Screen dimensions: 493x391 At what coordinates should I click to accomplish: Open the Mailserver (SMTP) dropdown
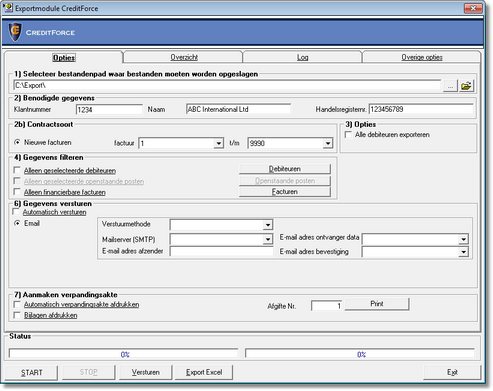point(268,239)
